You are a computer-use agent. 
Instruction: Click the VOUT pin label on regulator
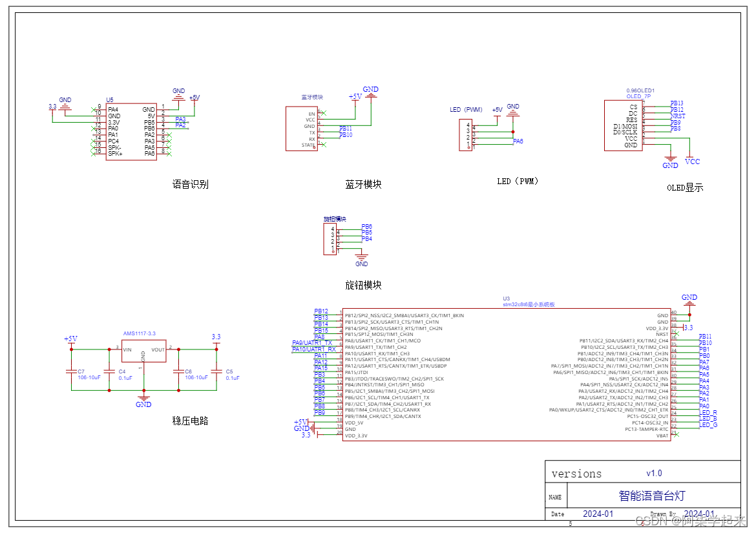(x=158, y=350)
